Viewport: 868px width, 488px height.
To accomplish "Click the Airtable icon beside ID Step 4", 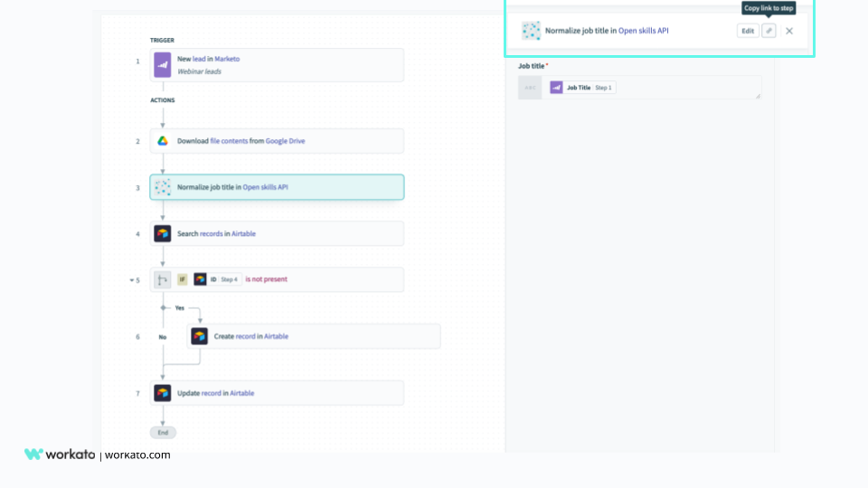I will [x=200, y=279].
